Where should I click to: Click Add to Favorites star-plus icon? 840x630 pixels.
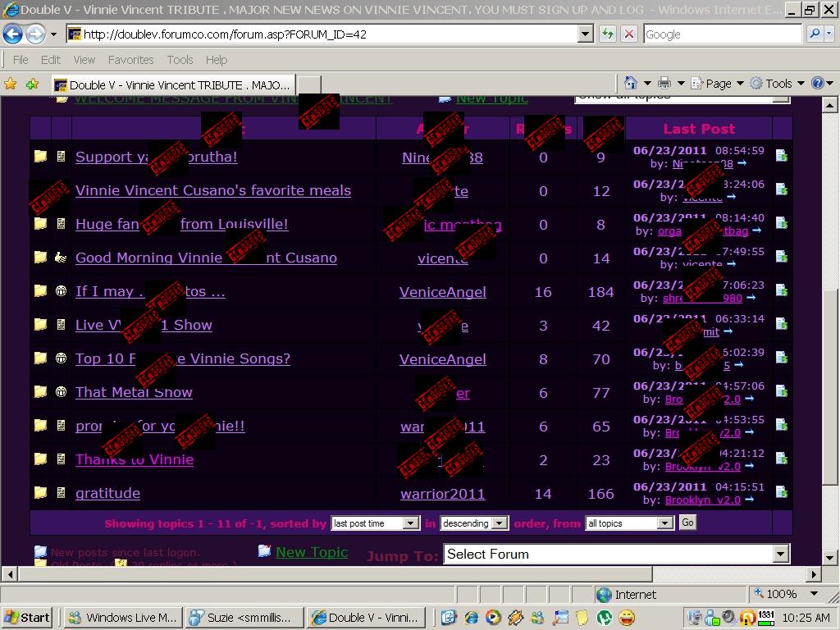coord(33,84)
